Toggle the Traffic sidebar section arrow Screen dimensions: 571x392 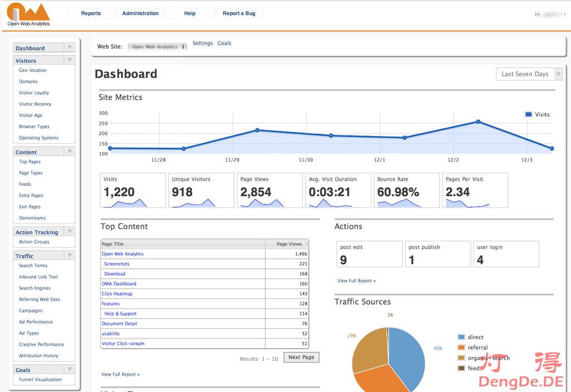click(x=69, y=256)
